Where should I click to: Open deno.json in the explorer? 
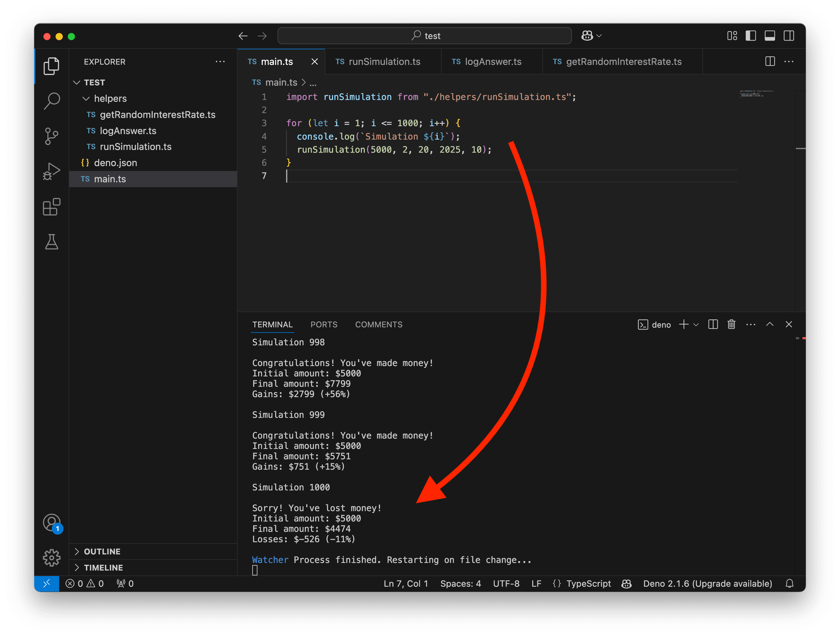point(153,163)
